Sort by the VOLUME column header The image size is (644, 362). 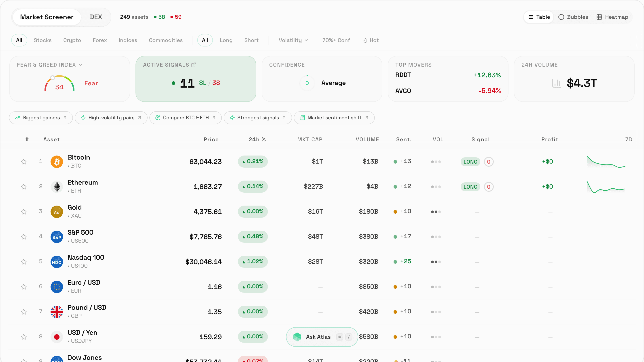tap(367, 139)
